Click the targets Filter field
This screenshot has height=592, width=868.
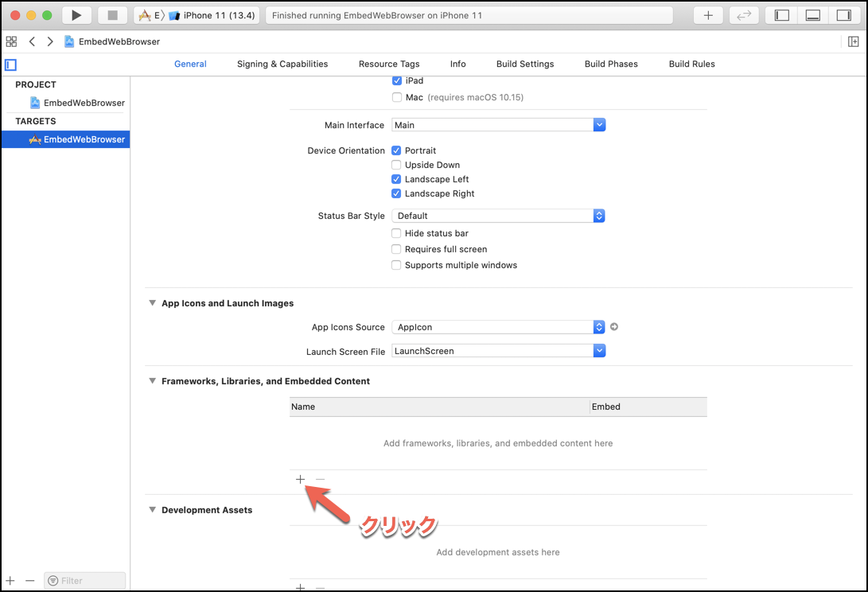coord(84,580)
